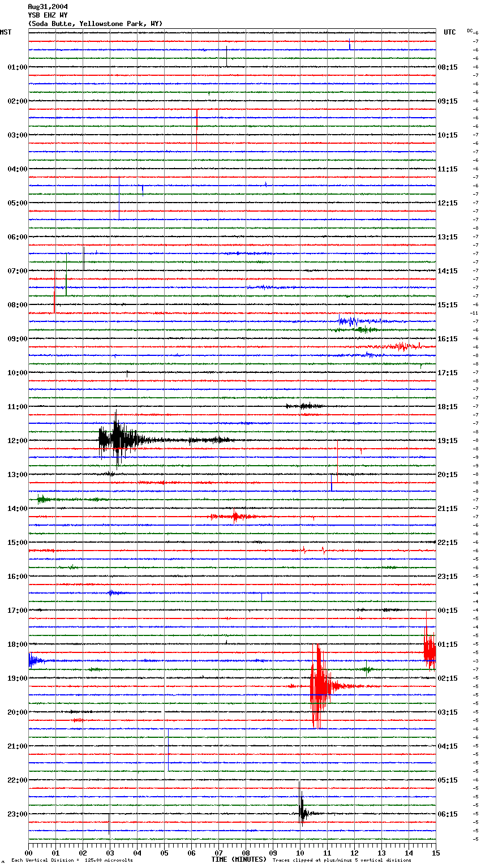Click the TIME (MINUTES) axis title
The height and width of the screenshot is (868, 481).
click(239, 860)
